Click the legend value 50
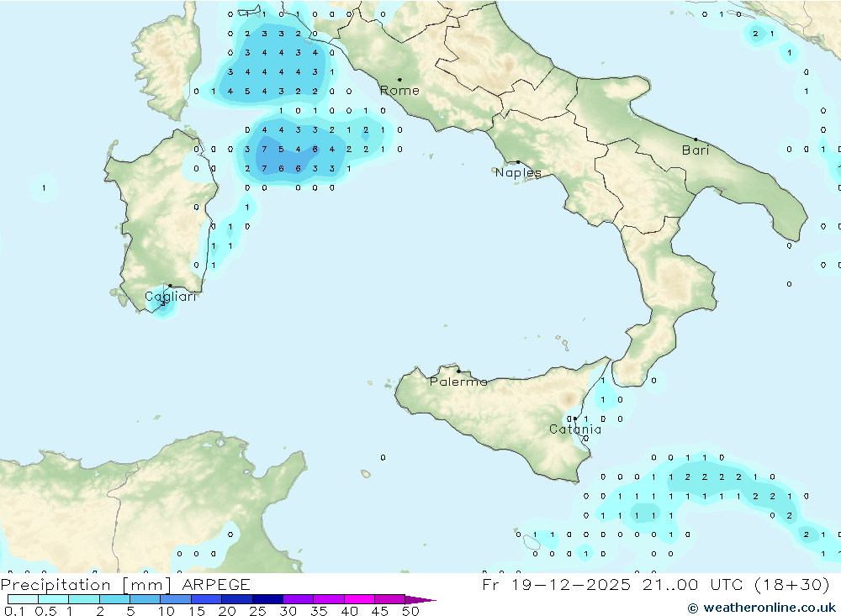This screenshot has height=616, width=841. tap(410, 611)
